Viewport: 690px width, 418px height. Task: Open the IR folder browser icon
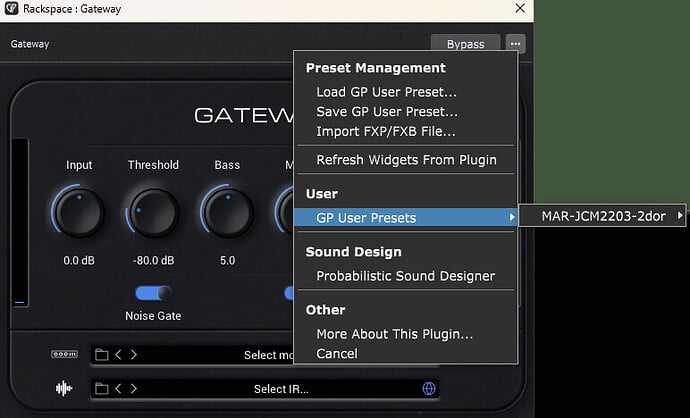click(102, 389)
